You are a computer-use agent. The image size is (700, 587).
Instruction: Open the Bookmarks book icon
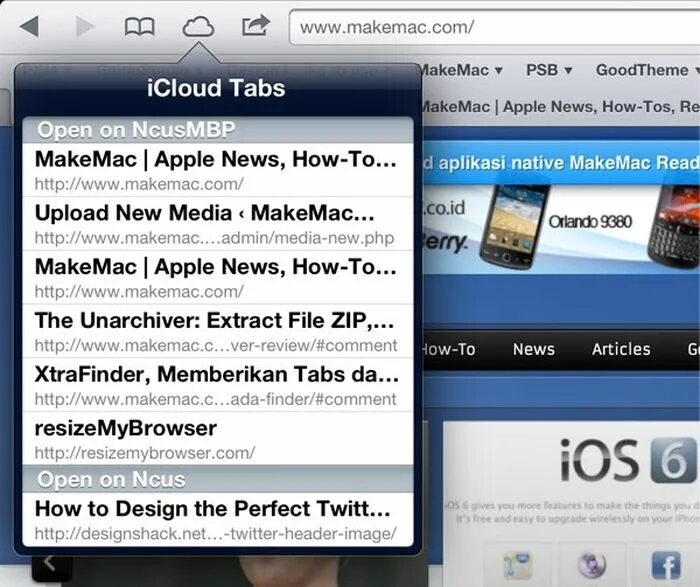click(140, 27)
